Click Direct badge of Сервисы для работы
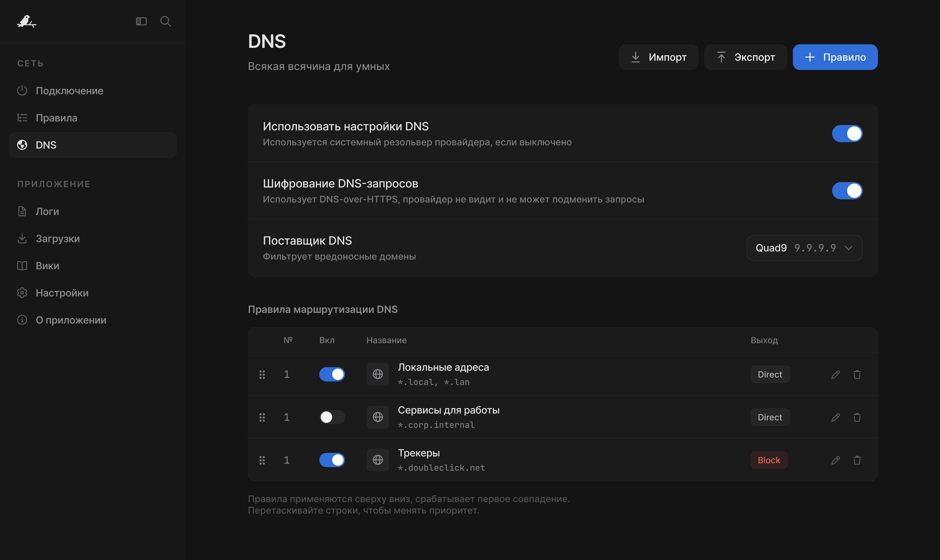This screenshot has width=940, height=560. pos(770,417)
